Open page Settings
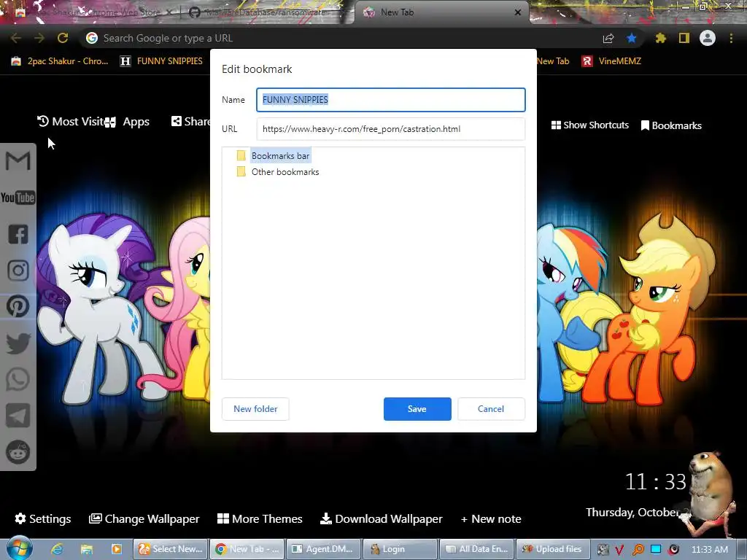747x560 pixels. point(43,518)
